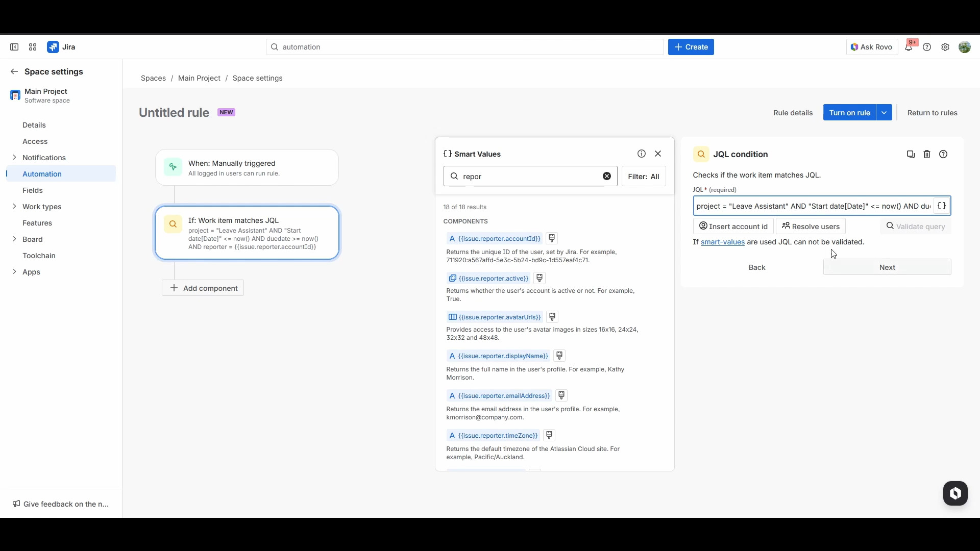980x551 pixels.
Task: Open the Filter: All dropdown
Action: click(x=643, y=177)
